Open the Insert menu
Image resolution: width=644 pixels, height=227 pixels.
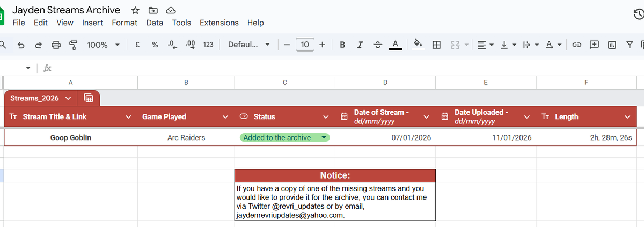[x=93, y=23]
